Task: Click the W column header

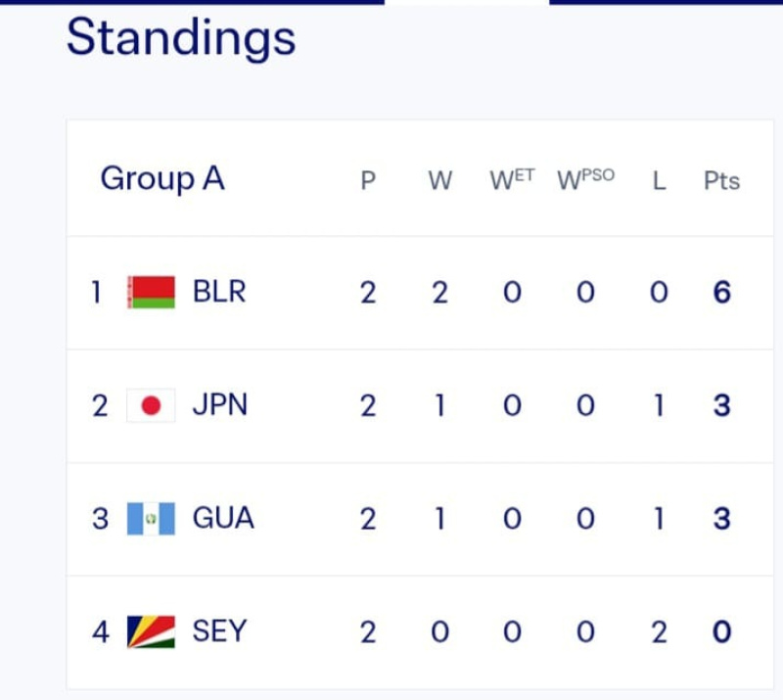Action: click(439, 180)
